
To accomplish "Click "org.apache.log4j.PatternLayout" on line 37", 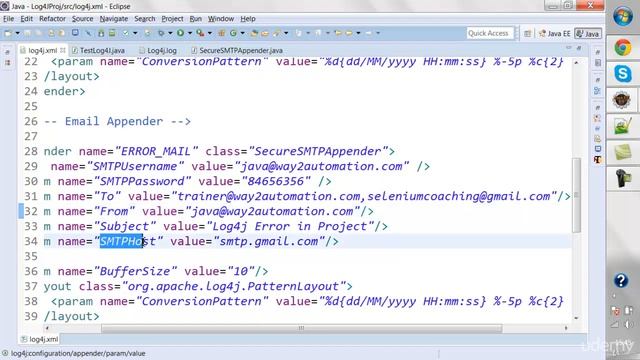I will [233, 287].
